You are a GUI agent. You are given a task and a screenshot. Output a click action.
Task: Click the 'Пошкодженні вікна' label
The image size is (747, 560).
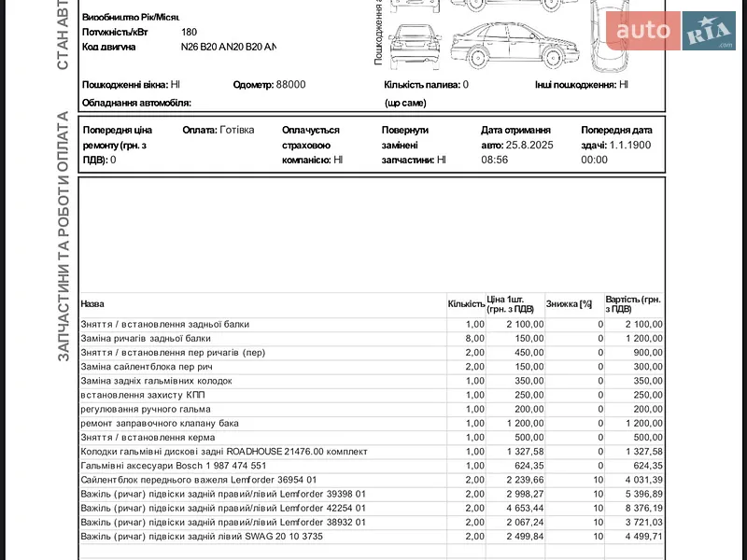click(x=125, y=85)
